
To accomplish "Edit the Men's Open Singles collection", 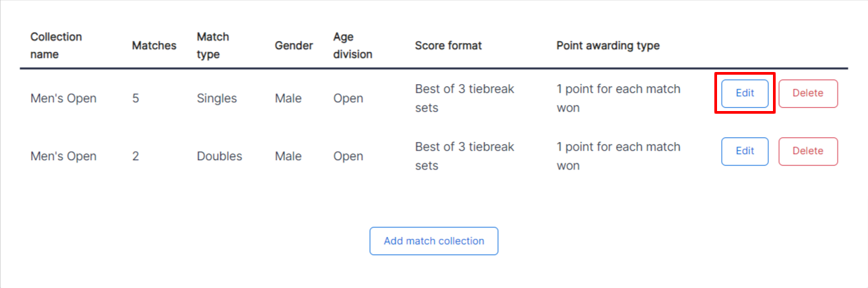I will 745,94.
